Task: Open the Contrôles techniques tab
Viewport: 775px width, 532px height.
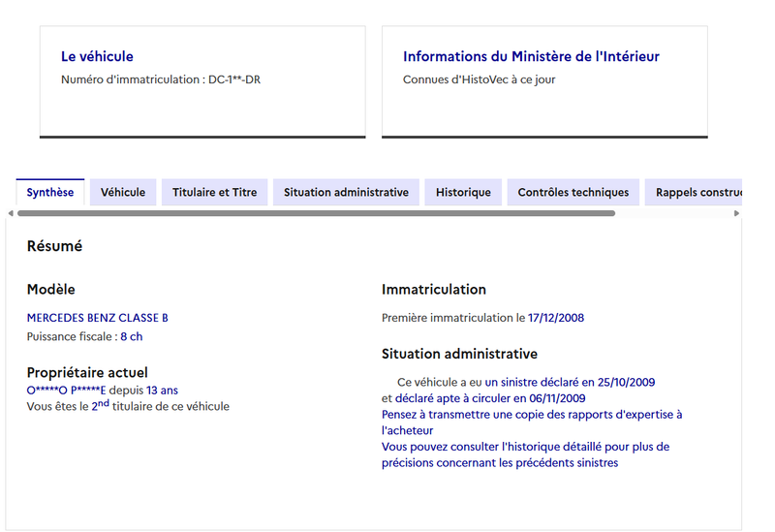Action: point(573,192)
